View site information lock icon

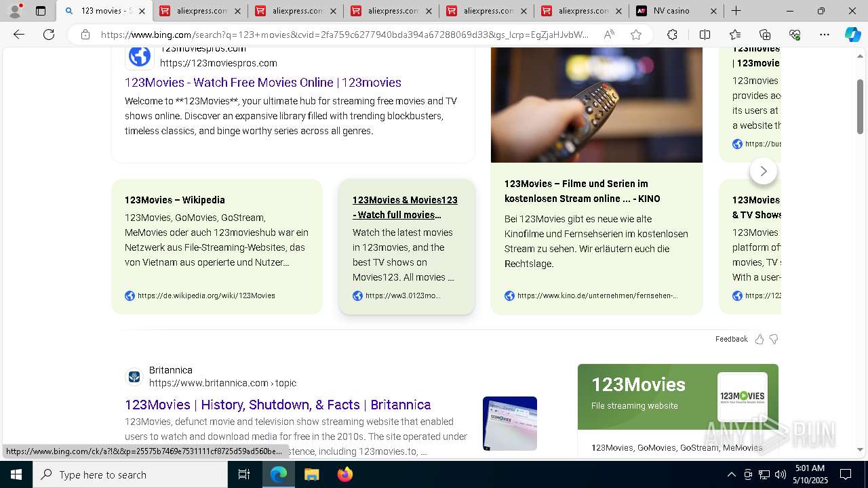coord(85,35)
